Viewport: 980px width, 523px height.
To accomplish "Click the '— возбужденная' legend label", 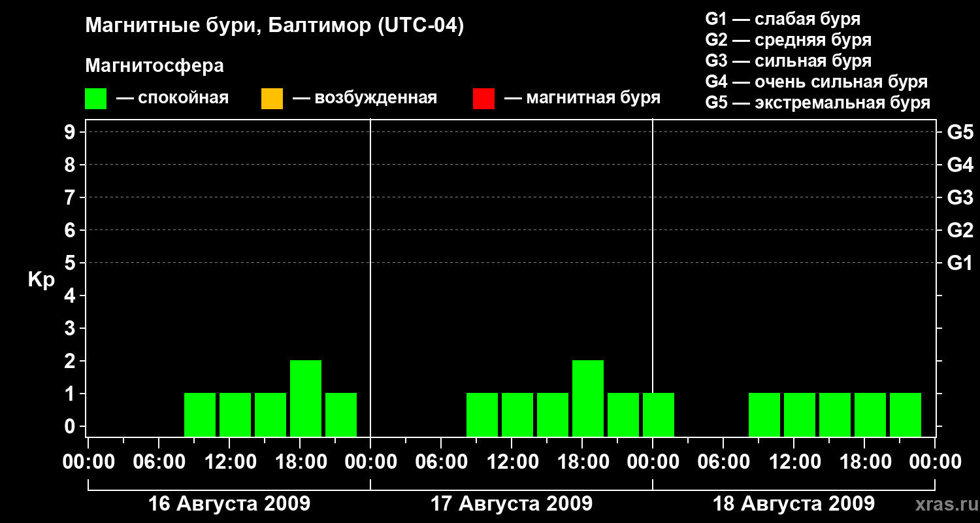I will coord(365,98).
